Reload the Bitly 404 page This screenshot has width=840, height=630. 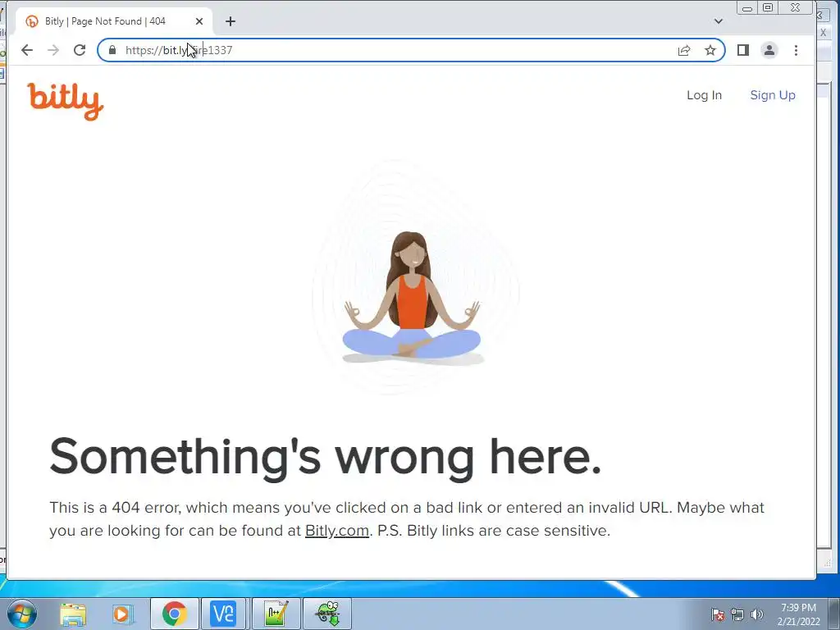pos(80,50)
